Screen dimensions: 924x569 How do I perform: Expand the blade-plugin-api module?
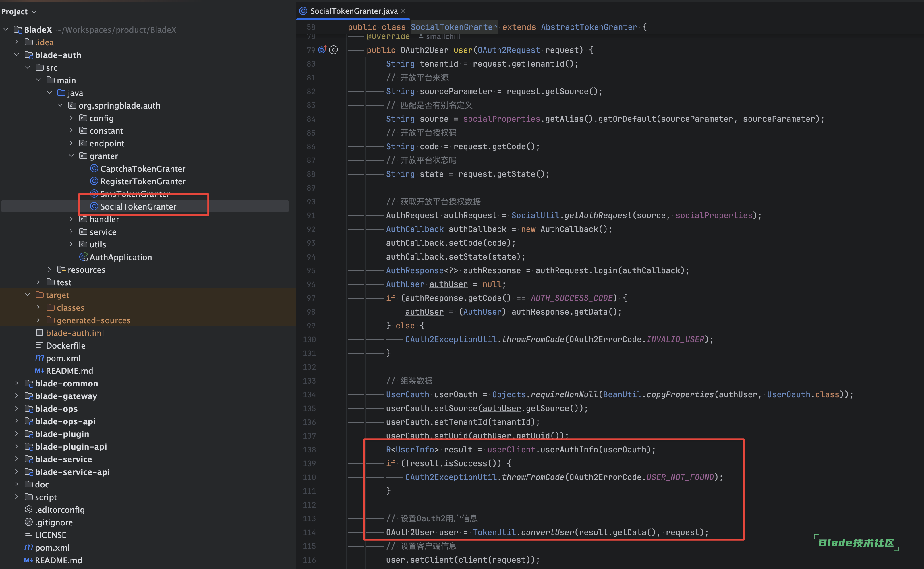pyautogui.click(x=17, y=446)
